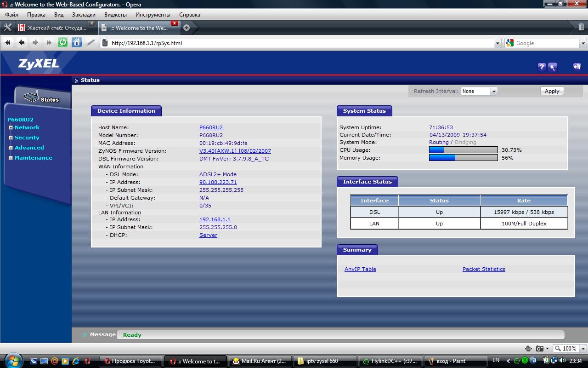This screenshot has height=368, width=588.
Task: Click the address bar URL field
Action: (x=301, y=43)
